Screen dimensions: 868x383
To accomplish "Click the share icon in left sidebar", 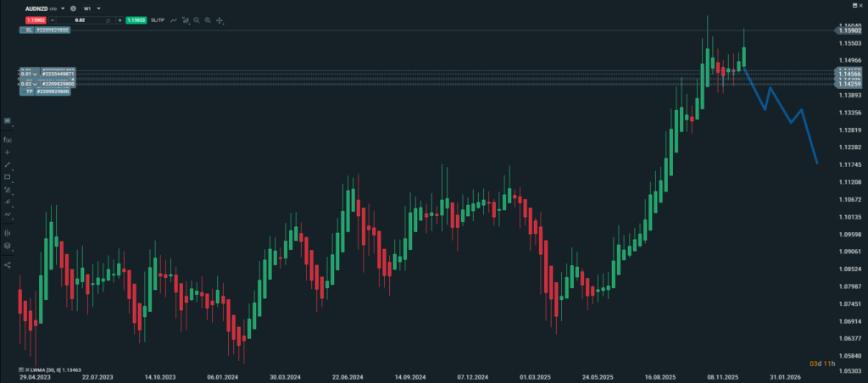I will click(x=8, y=264).
